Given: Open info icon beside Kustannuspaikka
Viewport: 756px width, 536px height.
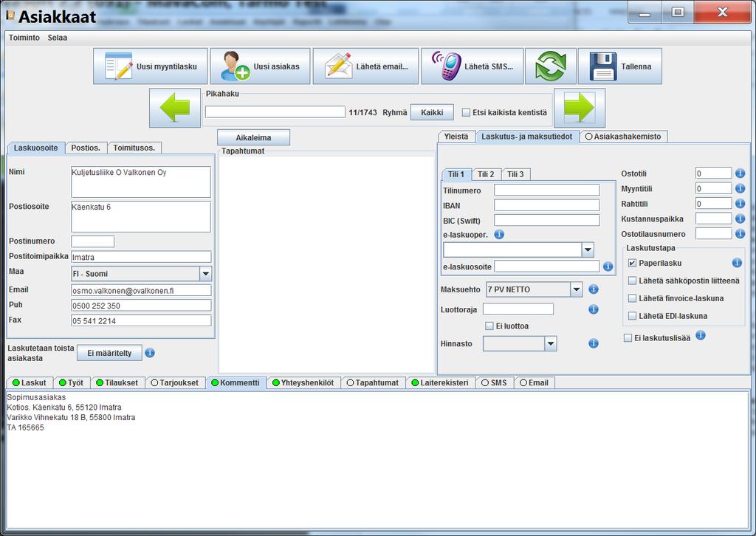Looking at the screenshot, I should click(740, 219).
